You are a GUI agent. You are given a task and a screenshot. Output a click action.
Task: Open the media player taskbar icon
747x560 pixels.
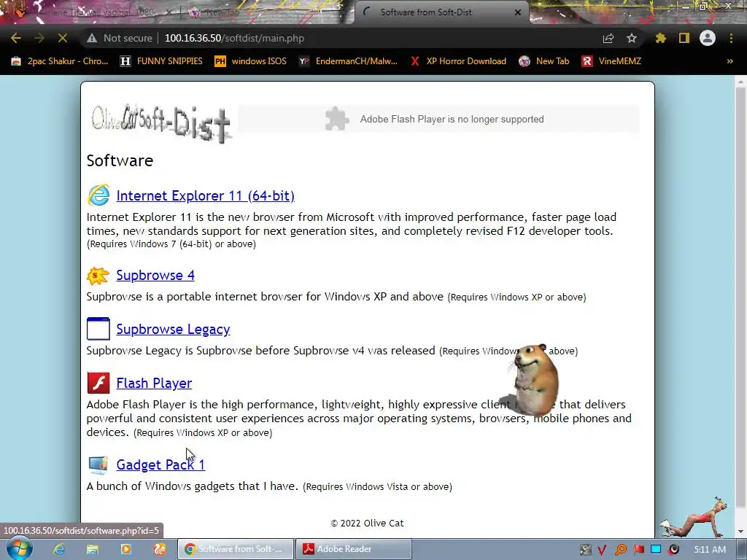pos(126,549)
